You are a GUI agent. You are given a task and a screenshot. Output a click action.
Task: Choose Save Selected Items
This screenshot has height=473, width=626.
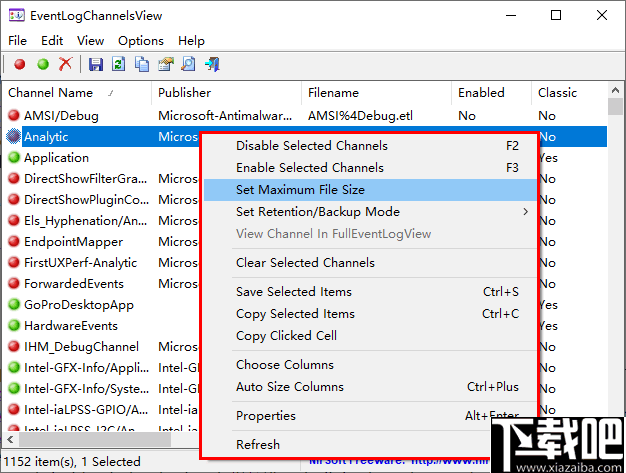coord(370,292)
